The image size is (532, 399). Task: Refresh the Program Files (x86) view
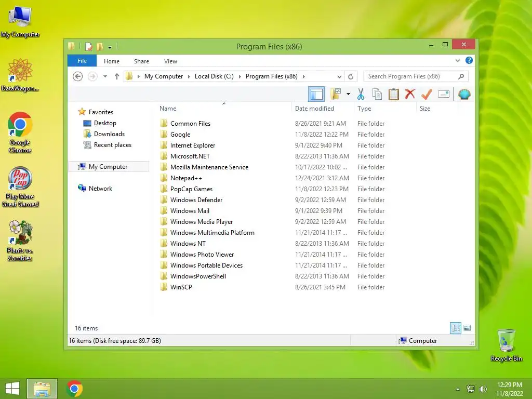(x=351, y=76)
